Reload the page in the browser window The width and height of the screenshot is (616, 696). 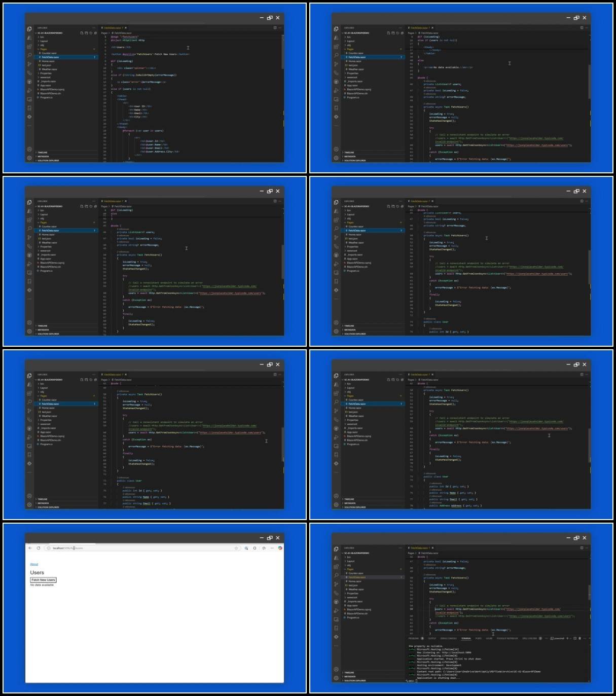38,548
